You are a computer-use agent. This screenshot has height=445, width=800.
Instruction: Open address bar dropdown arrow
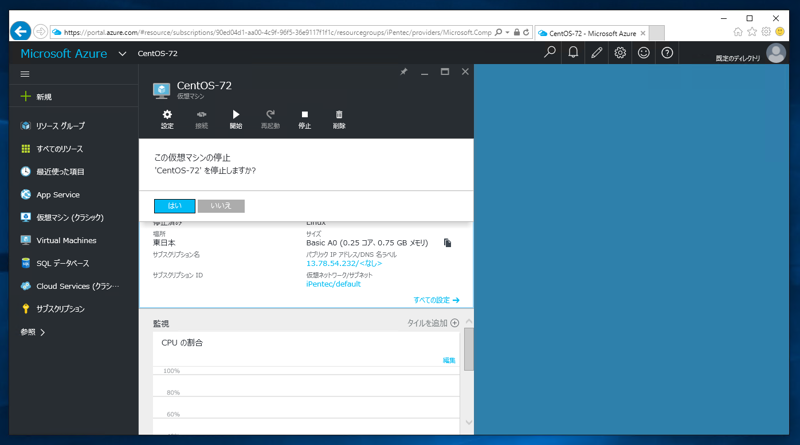[x=508, y=32]
